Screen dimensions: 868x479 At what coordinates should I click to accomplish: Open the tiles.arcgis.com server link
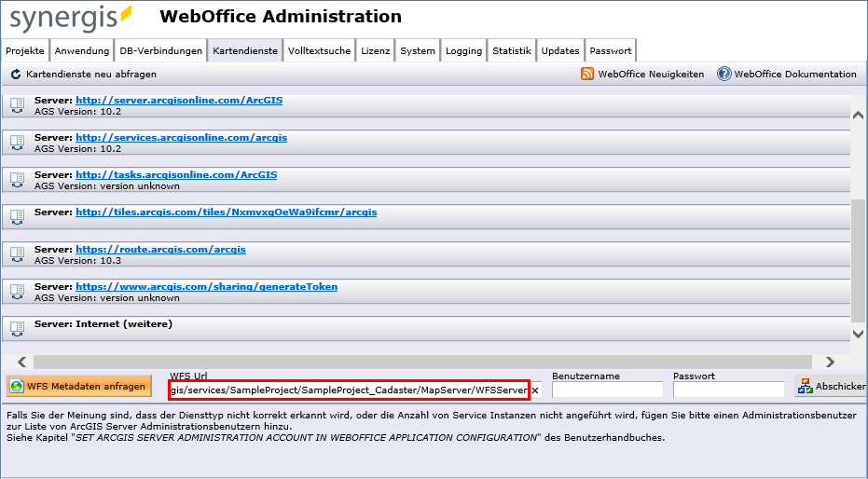point(226,212)
